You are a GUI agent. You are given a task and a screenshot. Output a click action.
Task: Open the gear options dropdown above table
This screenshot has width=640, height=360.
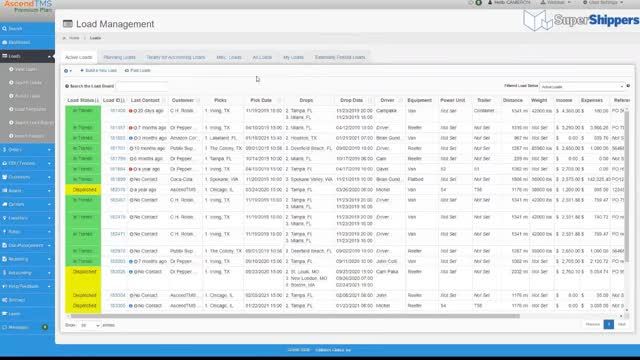click(x=68, y=71)
